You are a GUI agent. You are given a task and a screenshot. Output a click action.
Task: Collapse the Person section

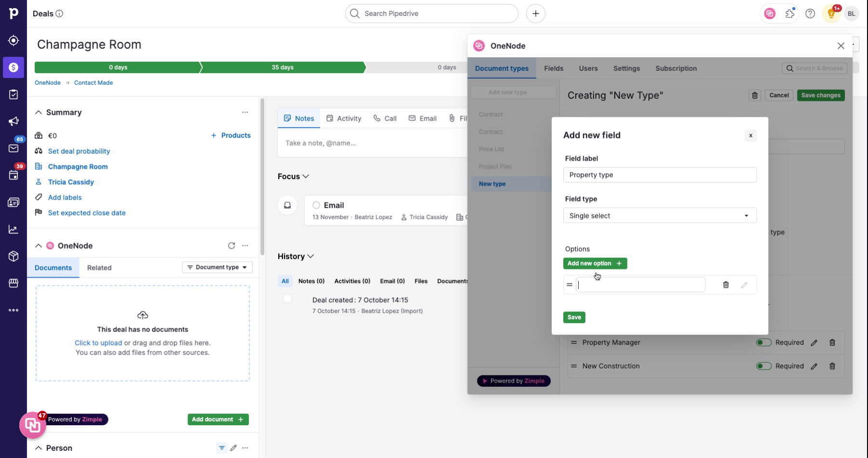pos(39,448)
